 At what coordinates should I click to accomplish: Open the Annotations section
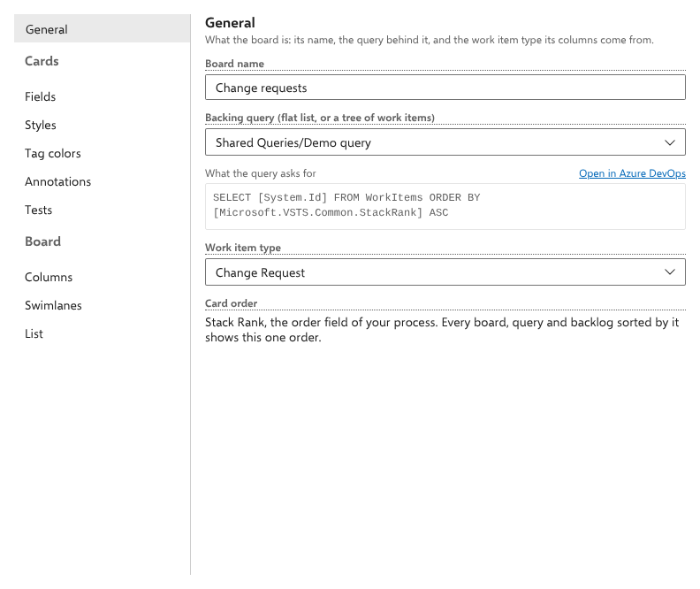click(57, 182)
